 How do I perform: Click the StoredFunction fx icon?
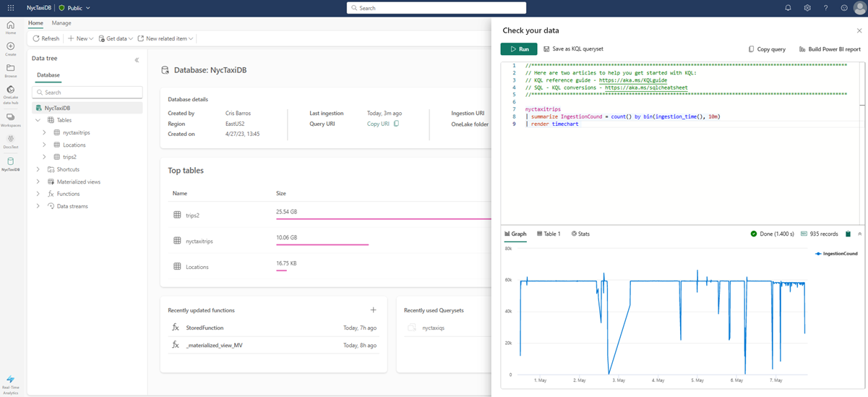[x=175, y=328]
